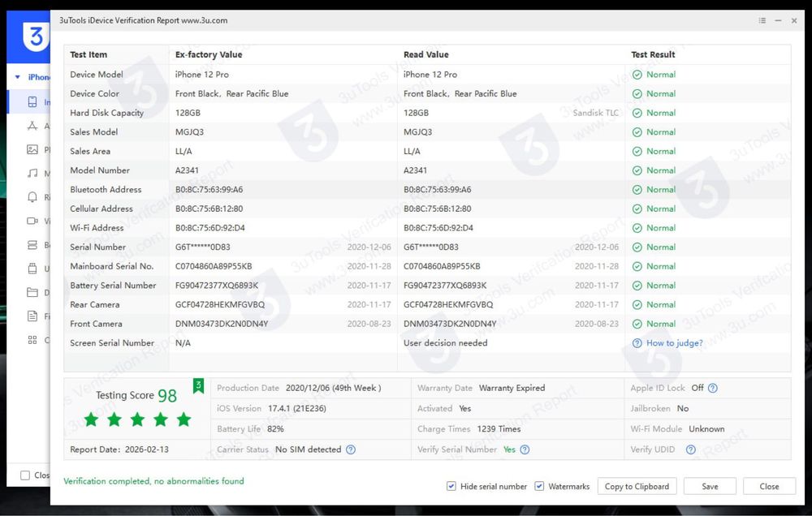This screenshot has width=812, height=516.
Task: Click iOS Version 17.4.1 (21E236) value
Action: coord(296,408)
